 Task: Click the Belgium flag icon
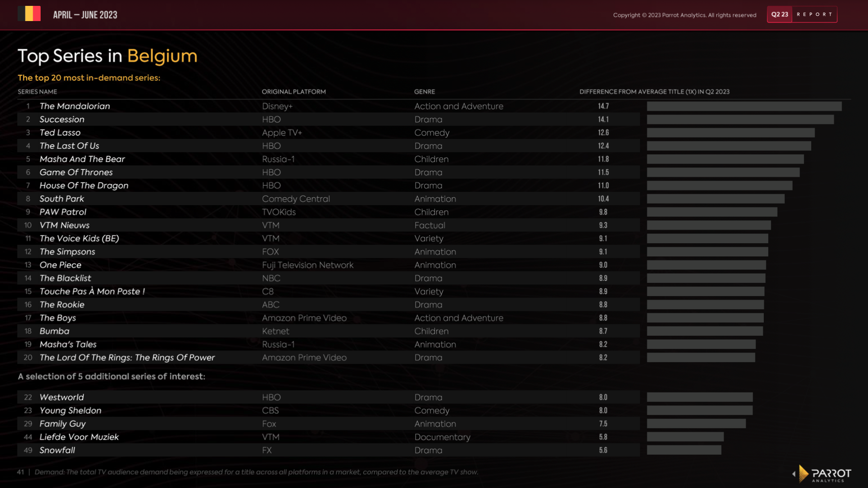click(29, 14)
